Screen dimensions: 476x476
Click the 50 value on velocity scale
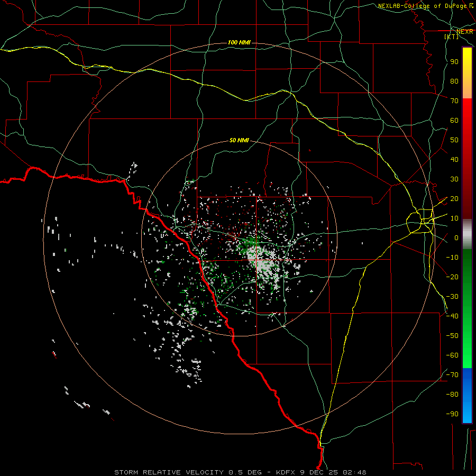pos(454,140)
